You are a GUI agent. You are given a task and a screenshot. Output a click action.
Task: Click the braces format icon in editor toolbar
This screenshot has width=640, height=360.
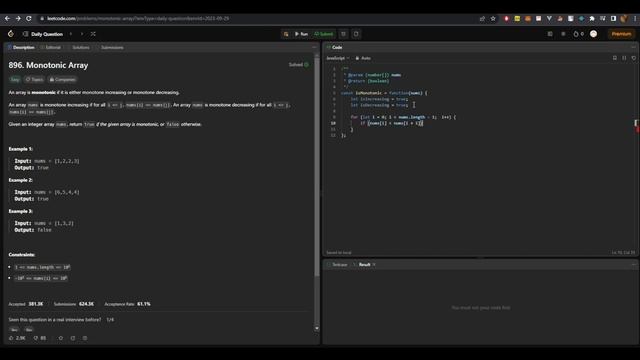(x=624, y=58)
